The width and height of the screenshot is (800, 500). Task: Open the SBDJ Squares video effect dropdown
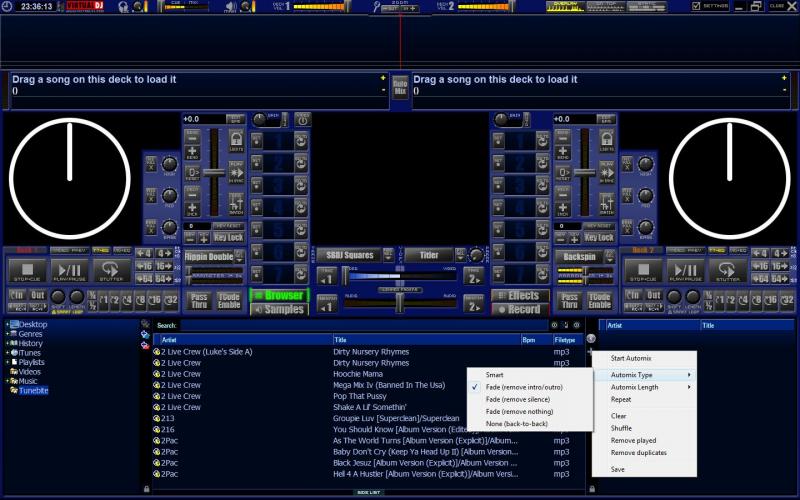pyautogui.click(x=388, y=255)
